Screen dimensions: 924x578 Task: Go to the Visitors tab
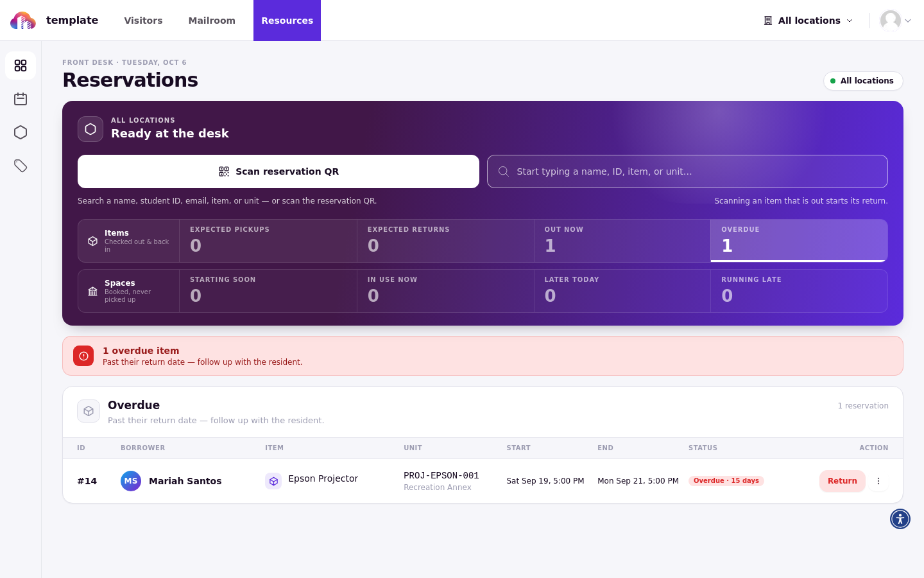point(143,21)
